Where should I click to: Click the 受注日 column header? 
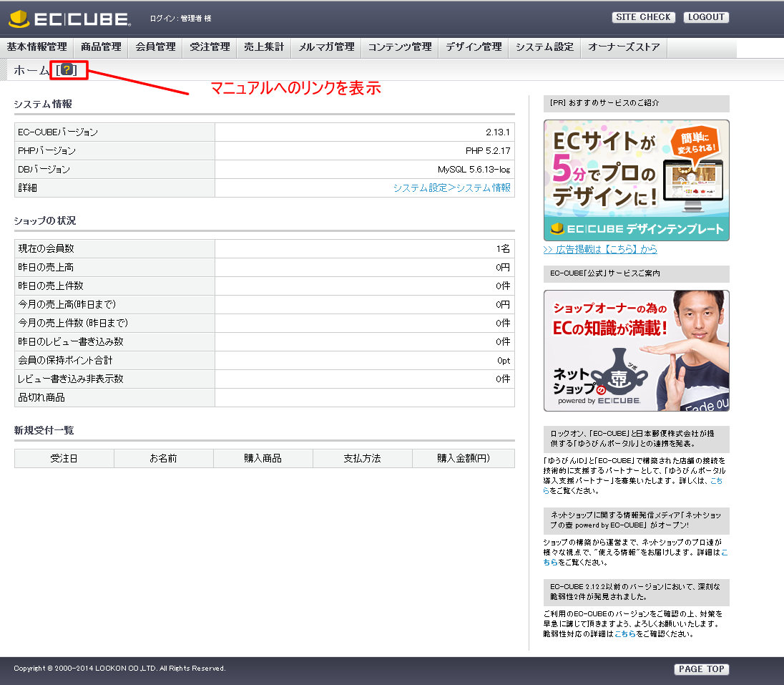click(64, 458)
